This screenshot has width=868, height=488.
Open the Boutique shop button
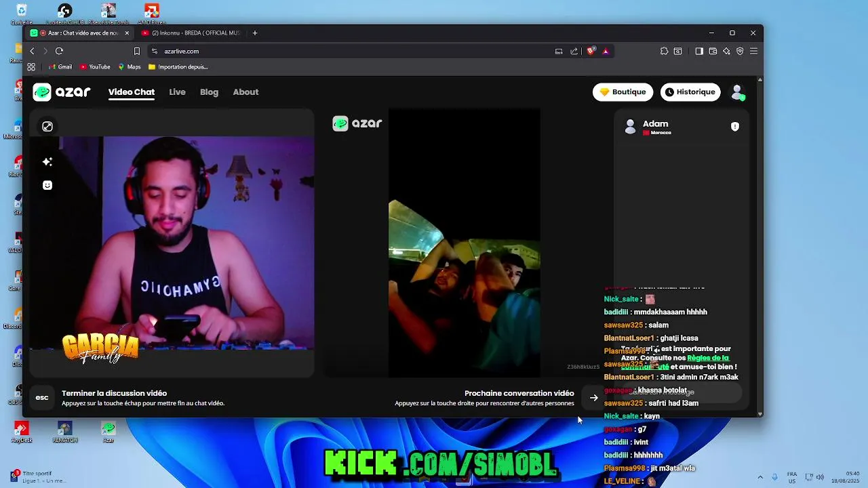pos(623,92)
